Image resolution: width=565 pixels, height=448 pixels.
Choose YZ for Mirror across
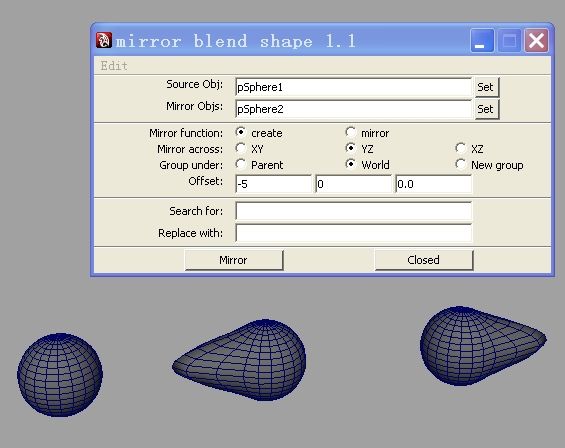[351, 148]
